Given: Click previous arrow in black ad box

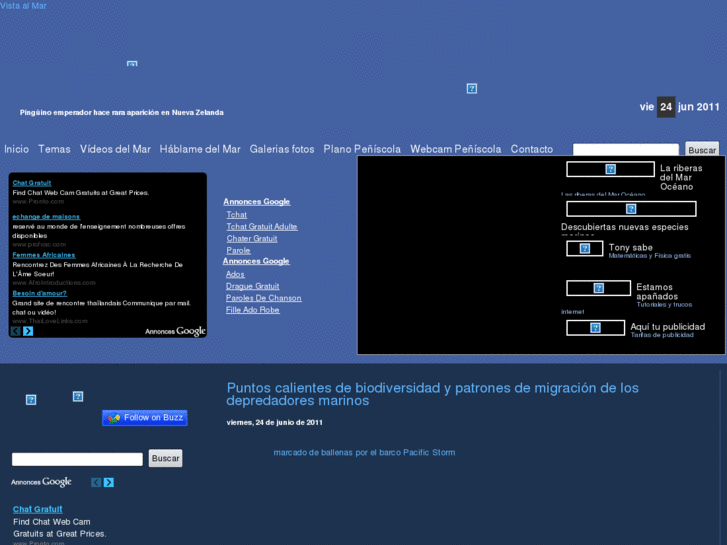Looking at the screenshot, I should pyautogui.click(x=16, y=331).
